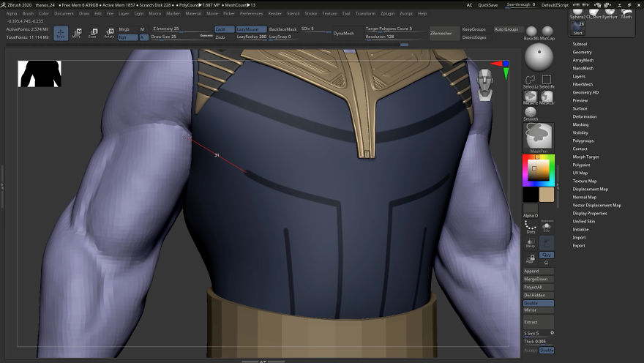Click the Export option in Tool palette
644x363 pixels.
coord(579,246)
